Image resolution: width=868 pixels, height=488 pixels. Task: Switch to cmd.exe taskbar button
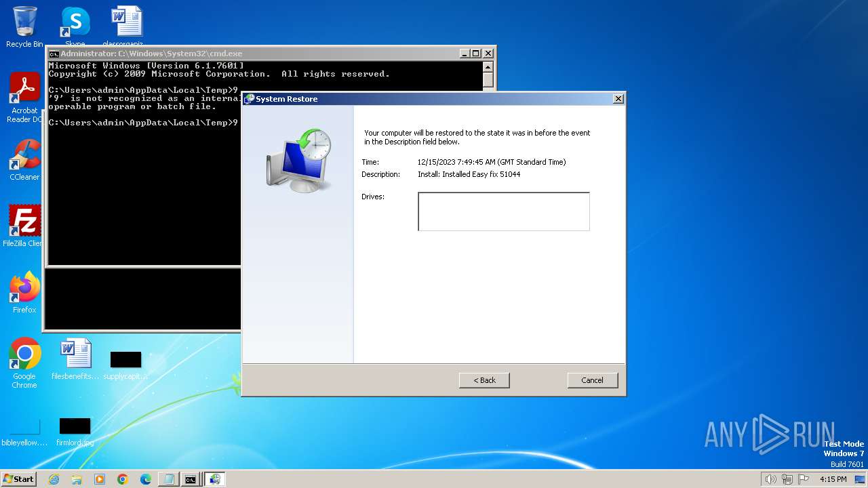point(191,479)
